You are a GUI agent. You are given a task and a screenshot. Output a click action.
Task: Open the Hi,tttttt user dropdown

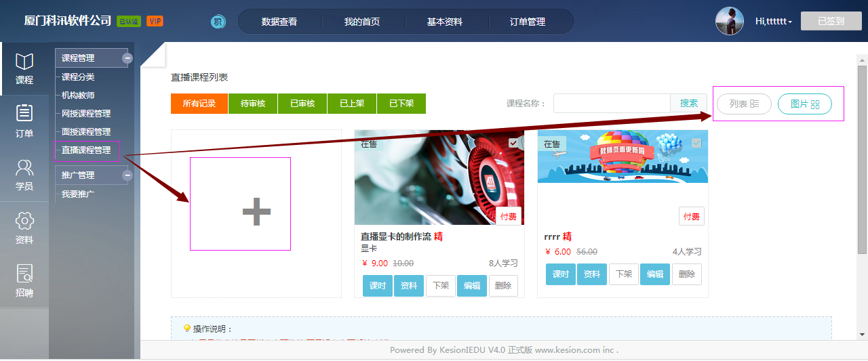[x=774, y=22]
